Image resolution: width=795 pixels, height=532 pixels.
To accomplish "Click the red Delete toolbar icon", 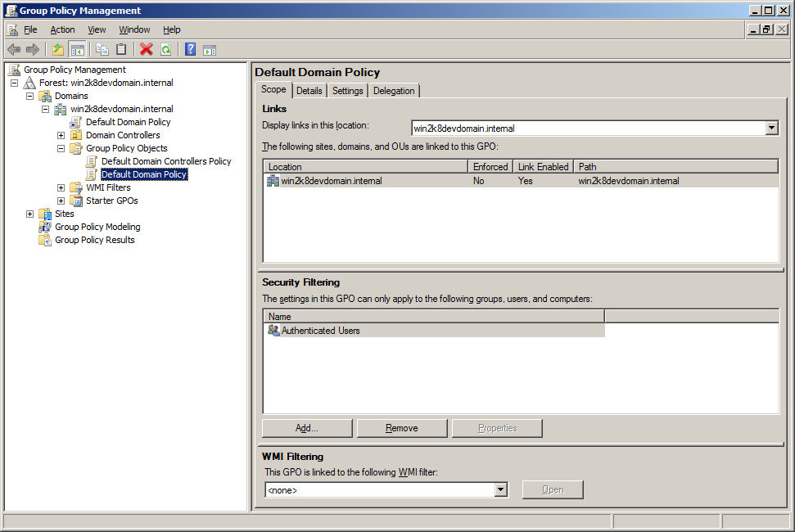I will click(x=147, y=49).
